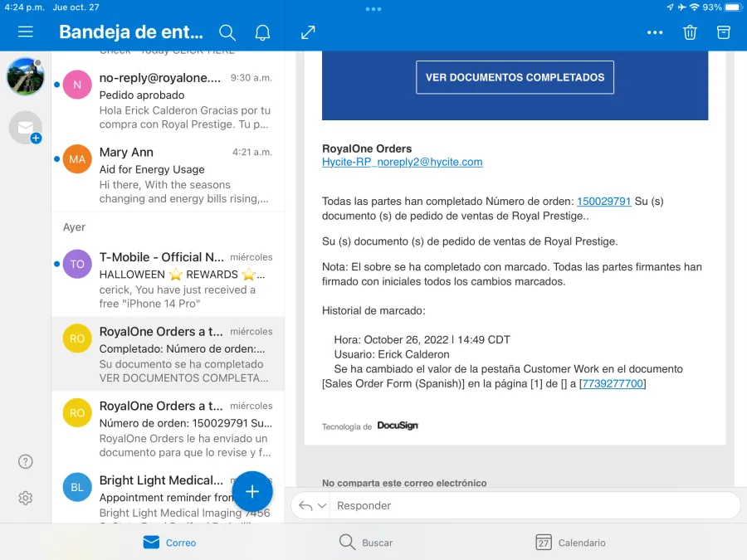This screenshot has height=560, width=747.
Task: Switch to the Buscar tab
Action: 366,543
